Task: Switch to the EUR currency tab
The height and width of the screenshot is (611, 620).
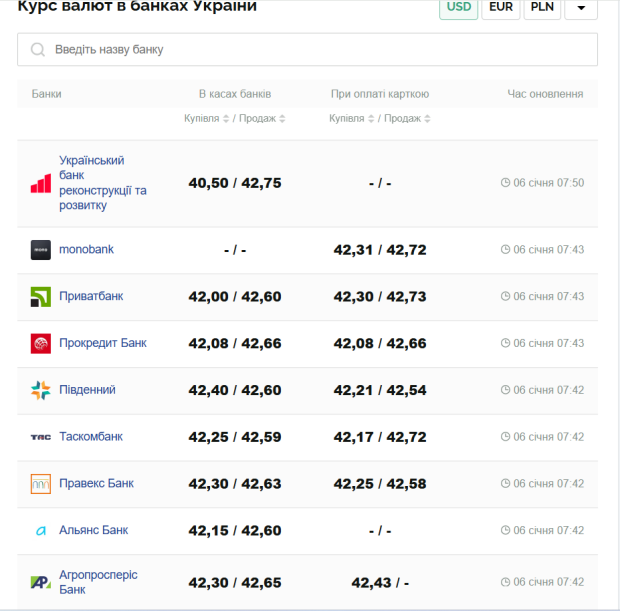Action: click(x=500, y=7)
